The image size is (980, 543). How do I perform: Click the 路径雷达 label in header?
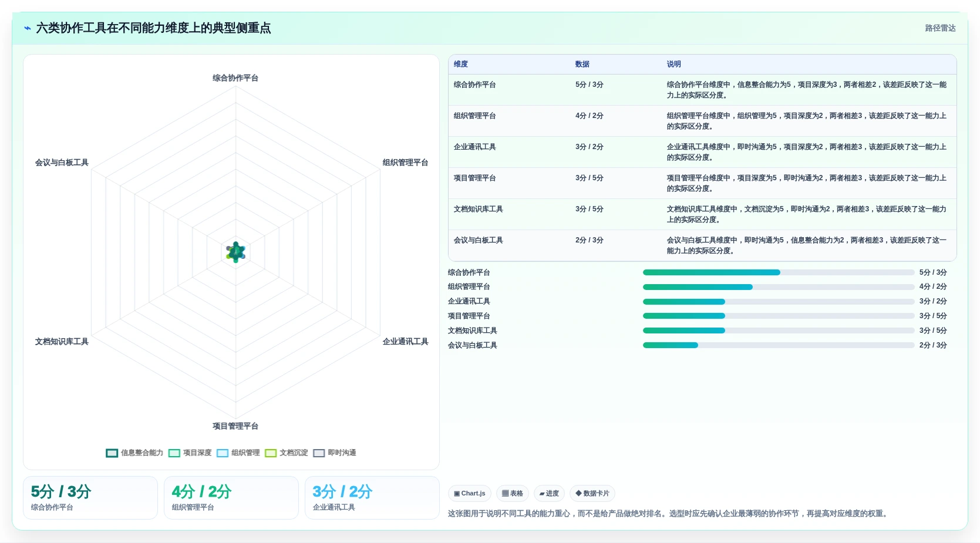[940, 28]
